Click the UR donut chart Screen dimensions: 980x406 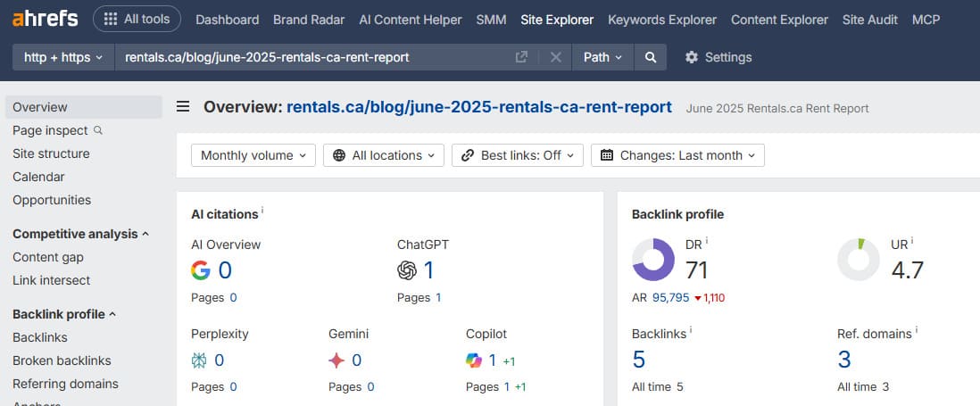(x=859, y=260)
